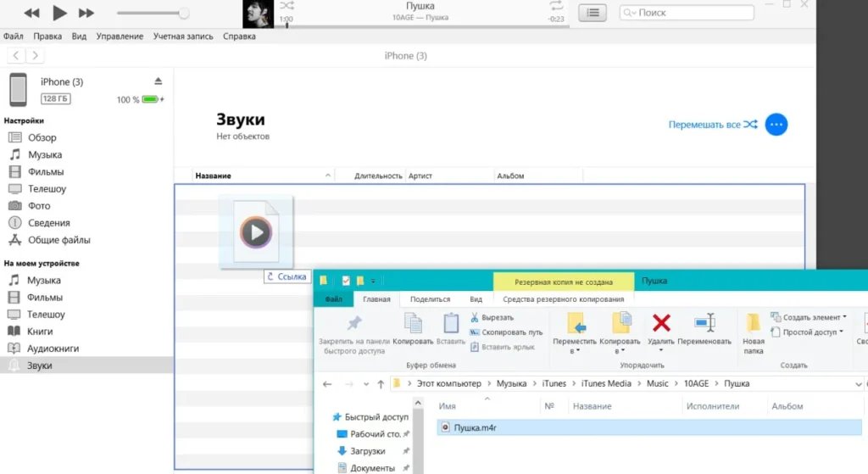Adjust the iTunes volume slider
This screenshot has width=868, height=474.
click(153, 13)
